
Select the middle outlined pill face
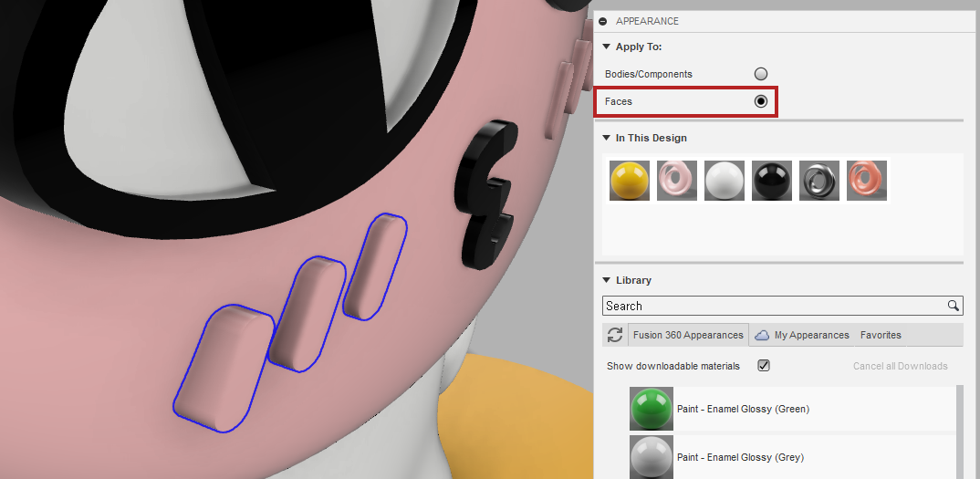tap(307, 314)
